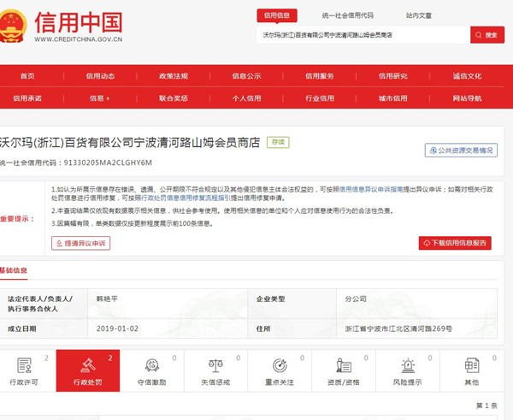Select the 行政处罚 gavel icon
Image resolution: width=513 pixels, height=420 pixels.
pos(88,365)
